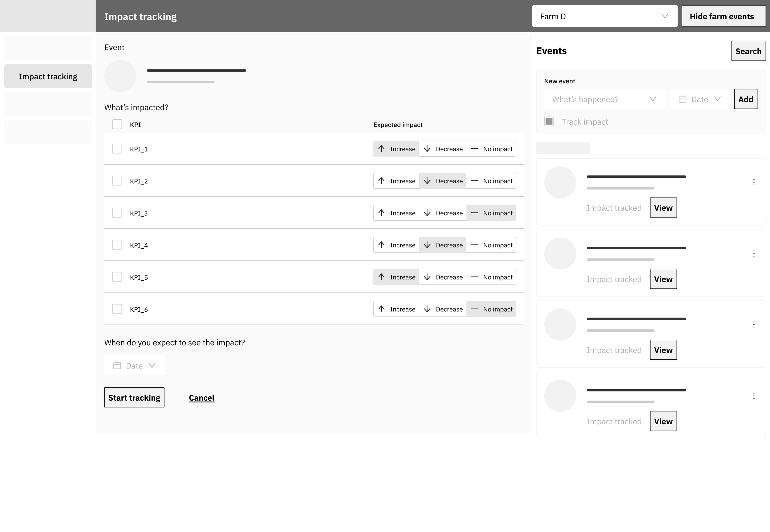This screenshot has width=770, height=532.
Task: Click the Hide farm events button
Action: point(723,16)
